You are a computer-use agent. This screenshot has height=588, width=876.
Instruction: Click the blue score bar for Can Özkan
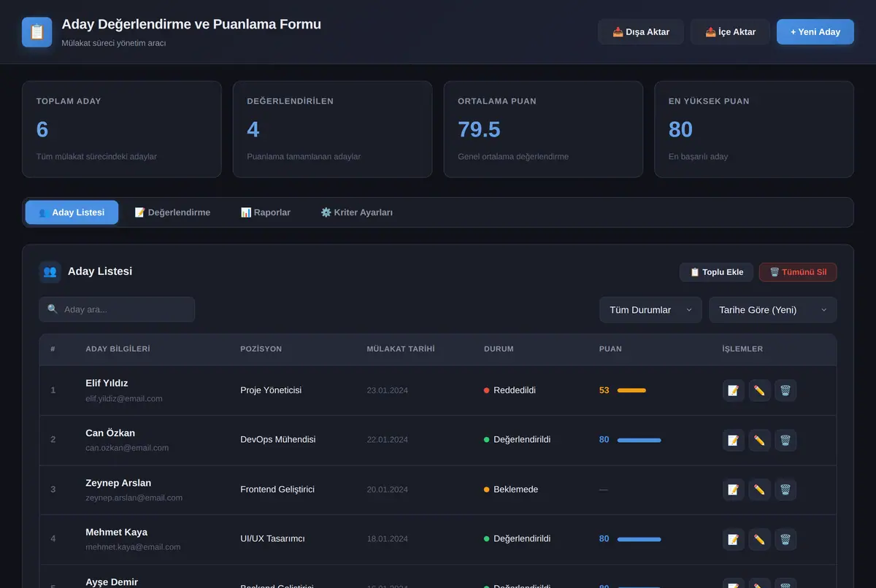click(639, 440)
